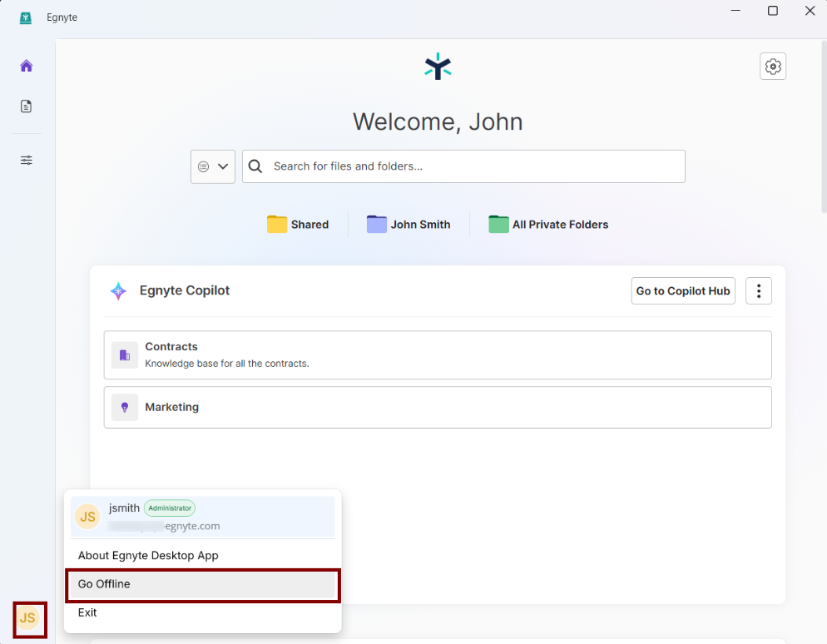Open the Contracts knowledge base card
Viewport: 827px width, 644px height.
[x=438, y=355]
